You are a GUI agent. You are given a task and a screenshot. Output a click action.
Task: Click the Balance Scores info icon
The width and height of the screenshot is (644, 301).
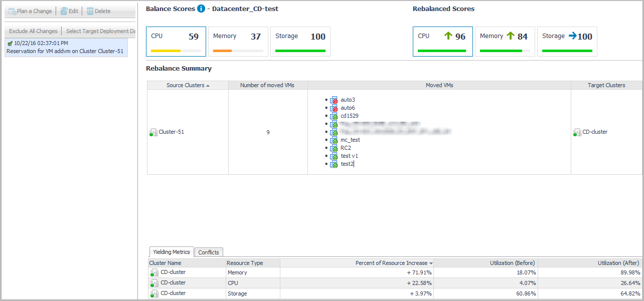201,9
